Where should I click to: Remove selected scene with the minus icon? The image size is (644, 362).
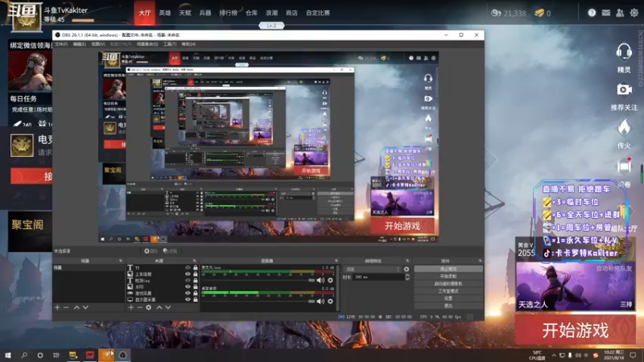tap(66, 307)
